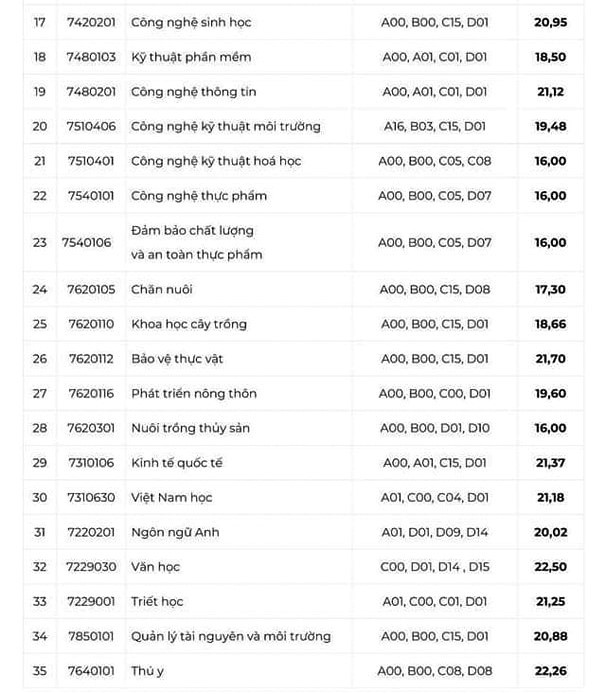Select code 7480103 in the table
The image size is (605, 694).
(x=91, y=57)
